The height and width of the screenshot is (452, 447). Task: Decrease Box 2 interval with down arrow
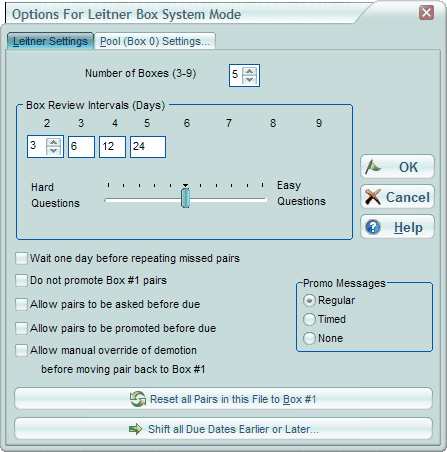tap(53, 150)
